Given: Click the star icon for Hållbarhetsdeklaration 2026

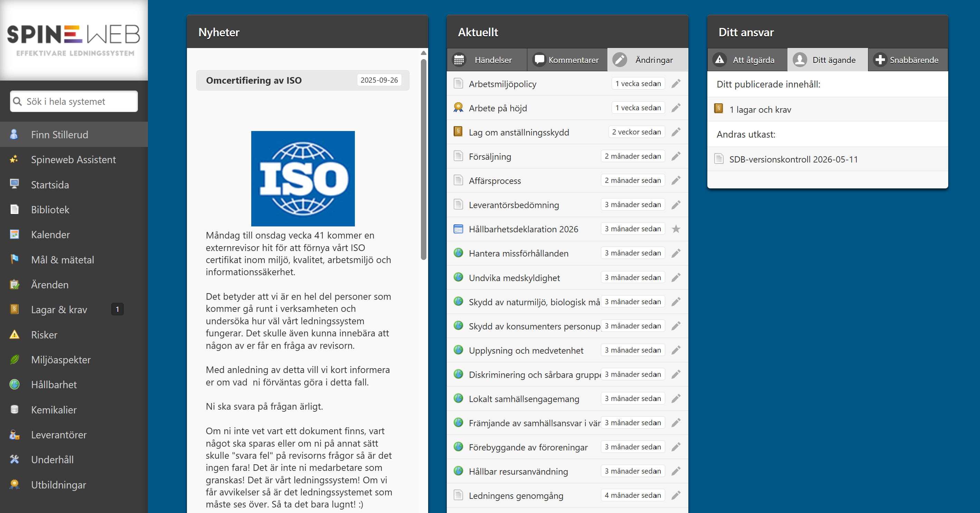Looking at the screenshot, I should click(676, 229).
